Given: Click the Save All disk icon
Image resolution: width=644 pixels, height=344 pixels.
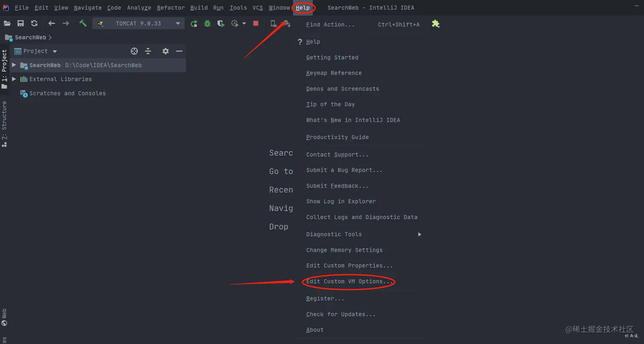Looking at the screenshot, I should (x=20, y=23).
